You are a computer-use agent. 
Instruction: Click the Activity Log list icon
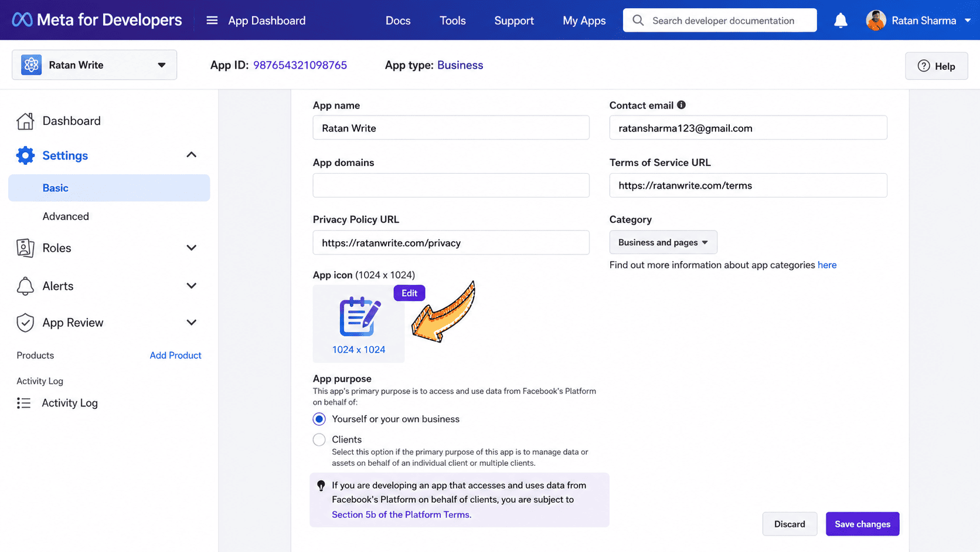[24, 403]
